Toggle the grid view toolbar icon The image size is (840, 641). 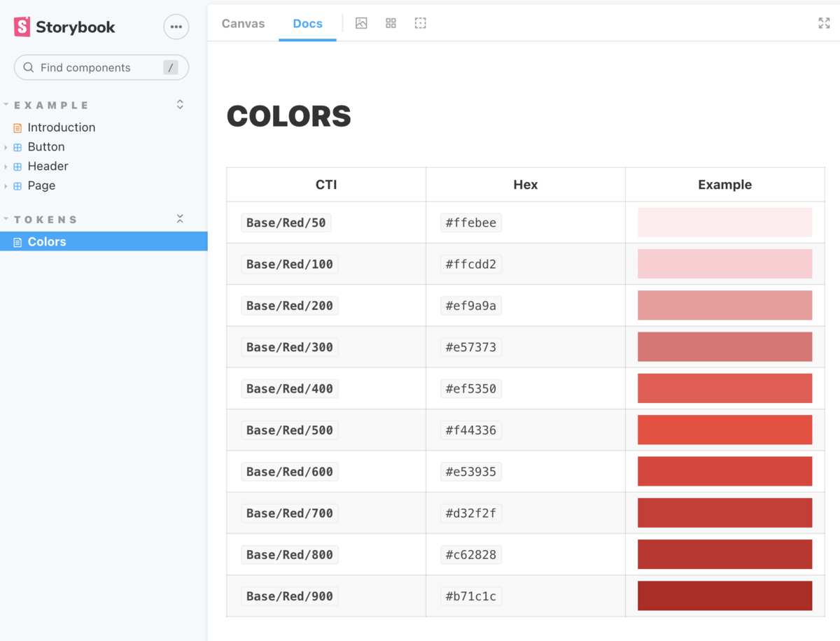[x=391, y=23]
